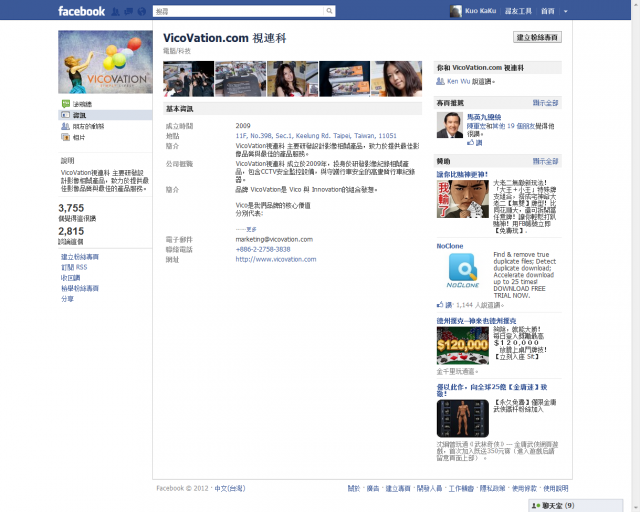
Task: Click the find friends item in top bar
Action: (x=518, y=11)
